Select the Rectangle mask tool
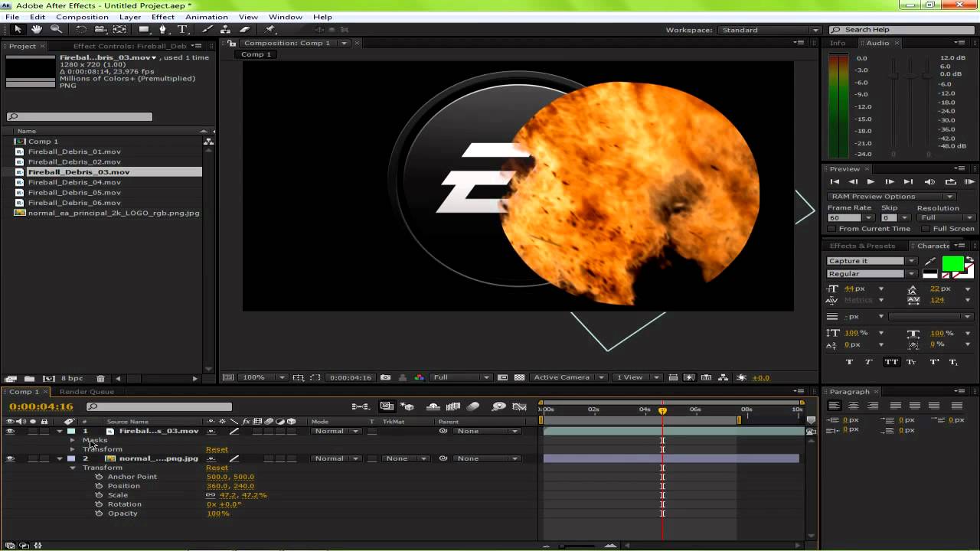Screen dimensions: 980x551 144,29
